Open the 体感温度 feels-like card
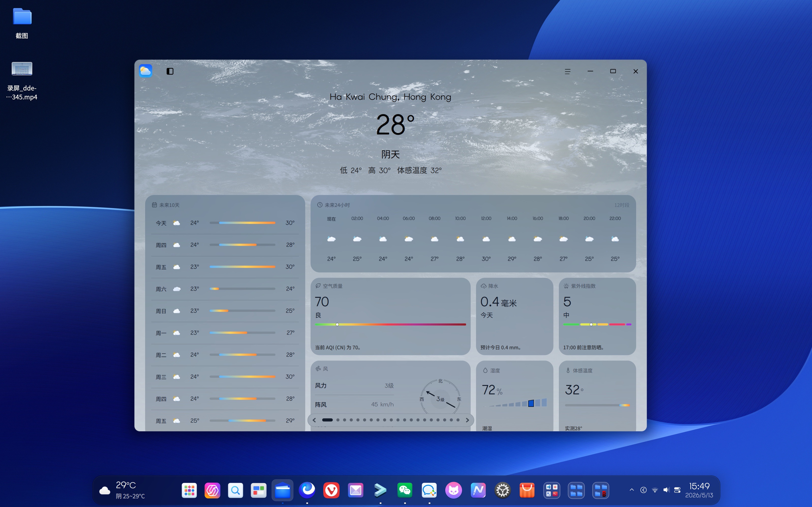The width and height of the screenshot is (812, 507). (x=597, y=396)
